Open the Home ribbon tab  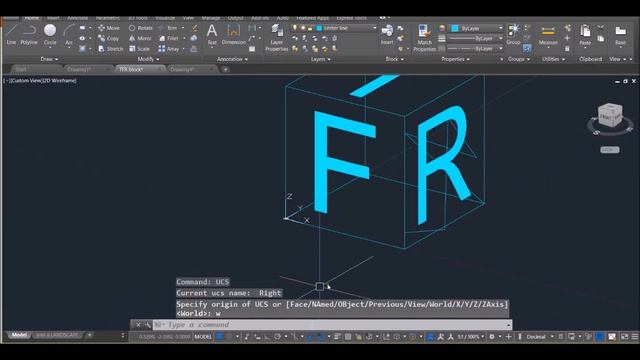tap(31, 18)
